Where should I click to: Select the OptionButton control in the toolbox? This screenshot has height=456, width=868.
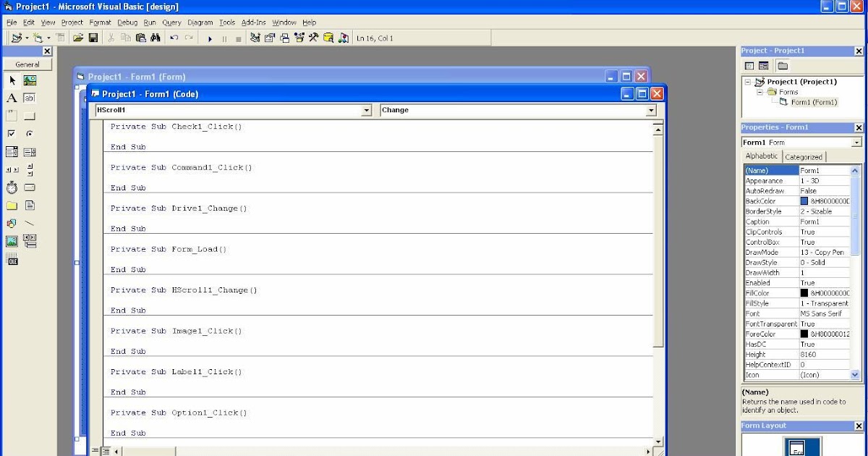click(29, 133)
